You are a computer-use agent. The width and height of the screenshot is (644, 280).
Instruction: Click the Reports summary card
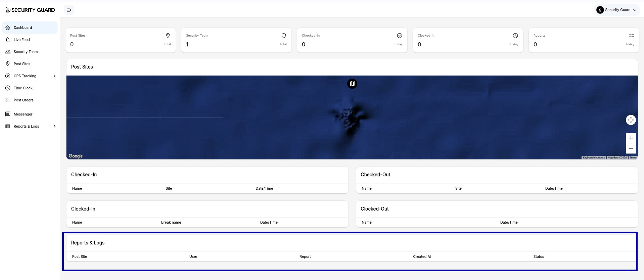(584, 40)
